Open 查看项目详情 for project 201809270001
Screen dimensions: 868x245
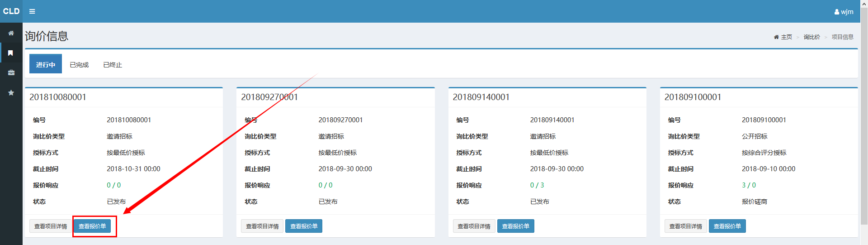tap(262, 226)
